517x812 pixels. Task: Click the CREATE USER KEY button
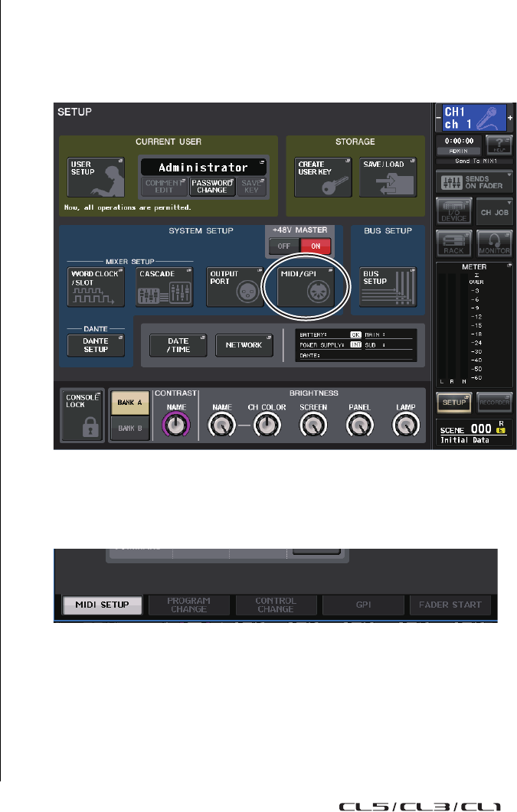[x=322, y=178]
